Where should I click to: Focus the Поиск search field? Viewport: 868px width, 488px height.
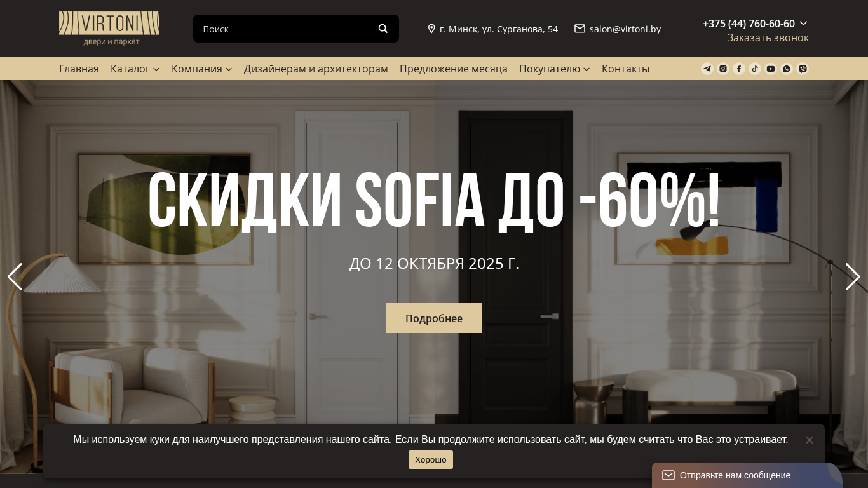pyautogui.click(x=285, y=29)
